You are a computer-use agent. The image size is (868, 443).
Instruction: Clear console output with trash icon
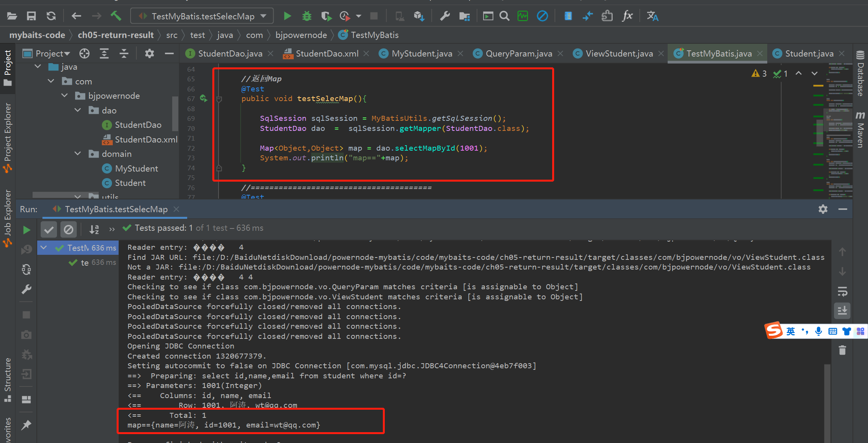pyautogui.click(x=842, y=350)
